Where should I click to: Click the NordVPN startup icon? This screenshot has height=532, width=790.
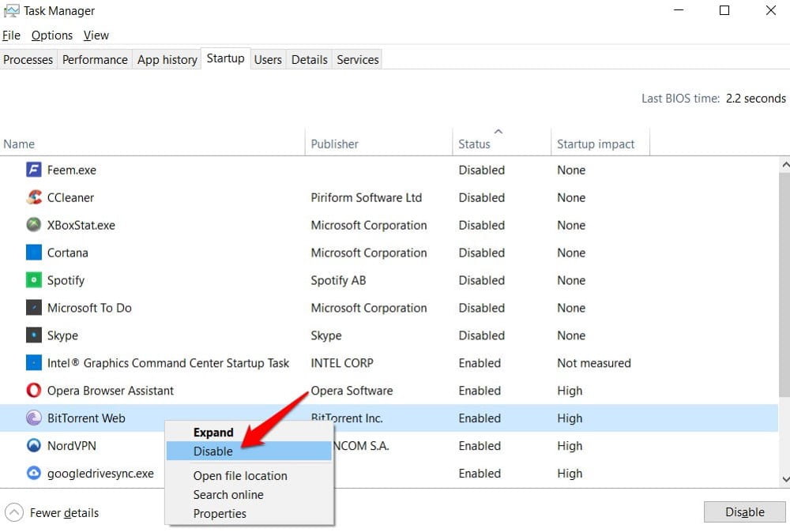click(33, 446)
